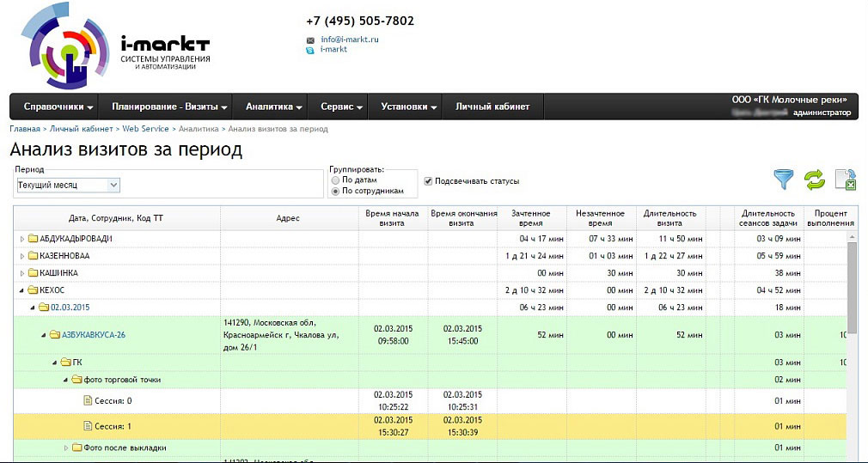Viewport: 868px width, 463px height.
Task: Click the address cell Красноармейск г
Action: coord(289,335)
